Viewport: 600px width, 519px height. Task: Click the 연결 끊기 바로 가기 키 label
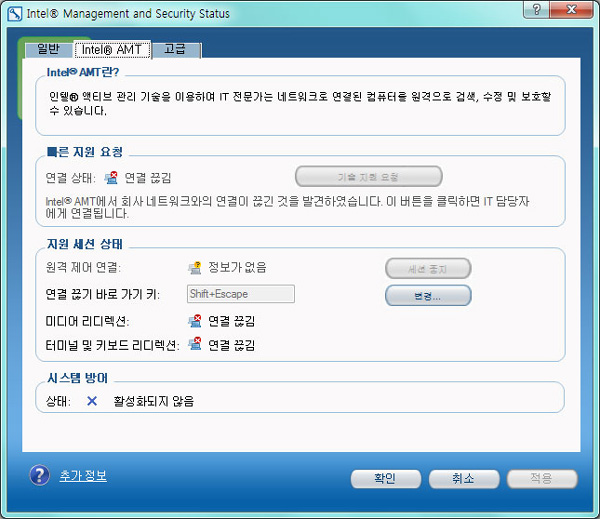[103, 294]
